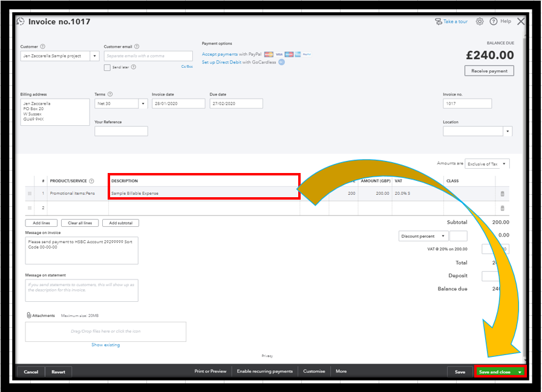The height and width of the screenshot is (392, 542).
Task: Click the 200.00 amount cell in line 1
Action: 375,193
